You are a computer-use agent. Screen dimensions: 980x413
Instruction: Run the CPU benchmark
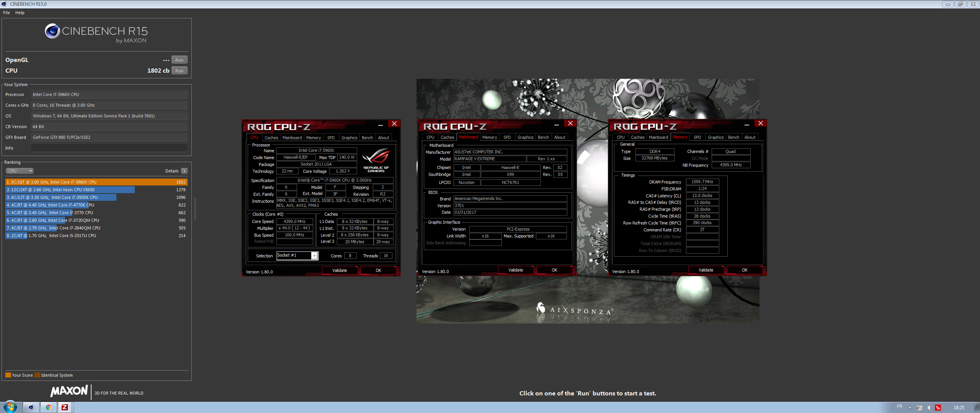coord(179,71)
